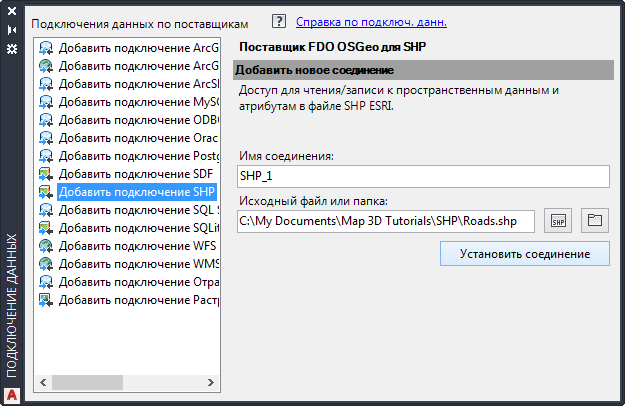Click the Исходный файл или папка path field
Screen dimensions: 625x406
coord(386,221)
